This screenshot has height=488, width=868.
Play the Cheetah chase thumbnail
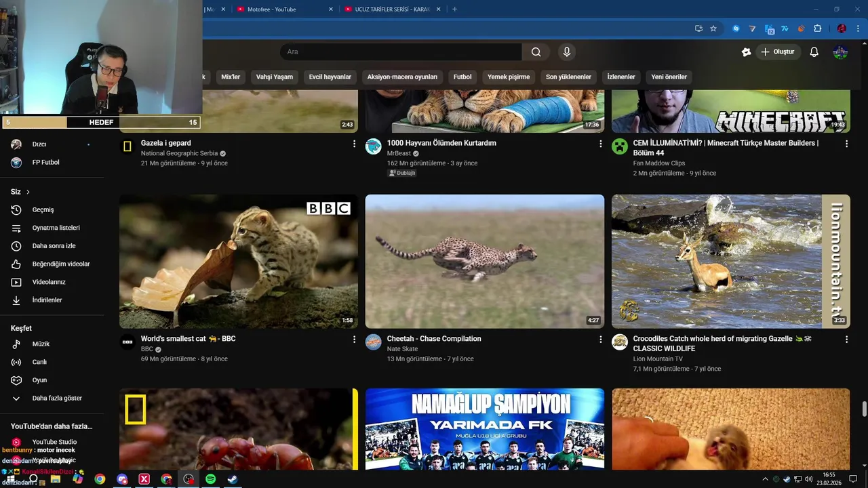coord(485,262)
